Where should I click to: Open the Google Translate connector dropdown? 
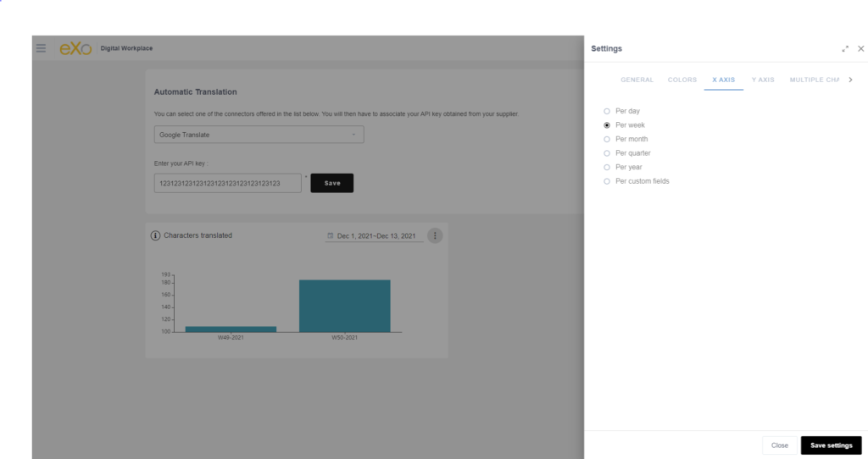pyautogui.click(x=259, y=135)
